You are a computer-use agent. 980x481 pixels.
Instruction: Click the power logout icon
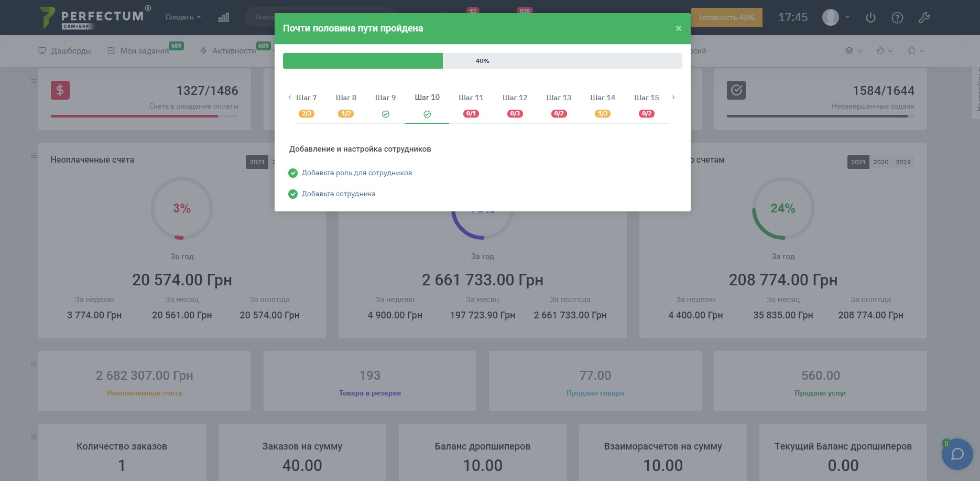870,17
